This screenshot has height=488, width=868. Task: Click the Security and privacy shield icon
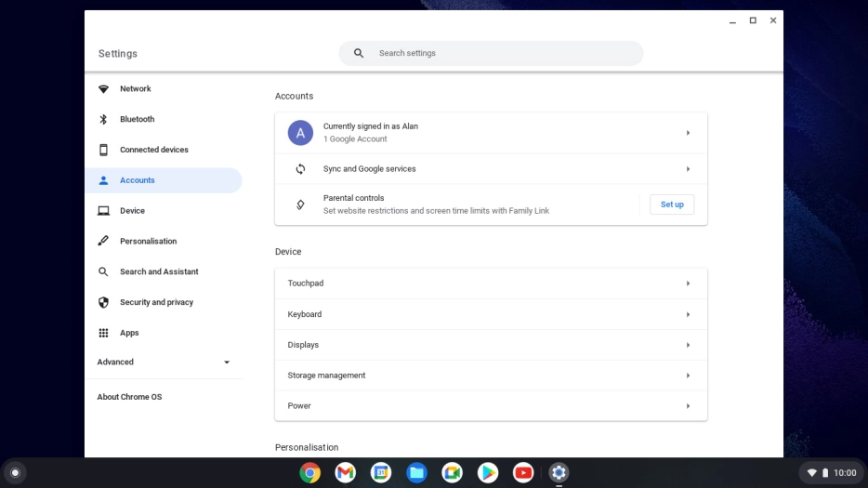coord(103,302)
